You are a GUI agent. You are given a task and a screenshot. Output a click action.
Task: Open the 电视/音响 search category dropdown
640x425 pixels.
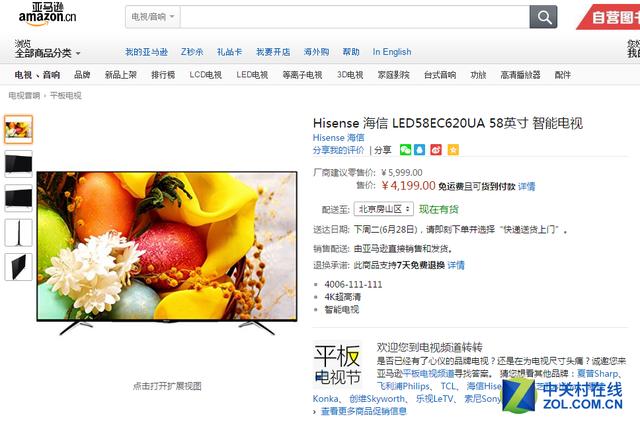153,17
